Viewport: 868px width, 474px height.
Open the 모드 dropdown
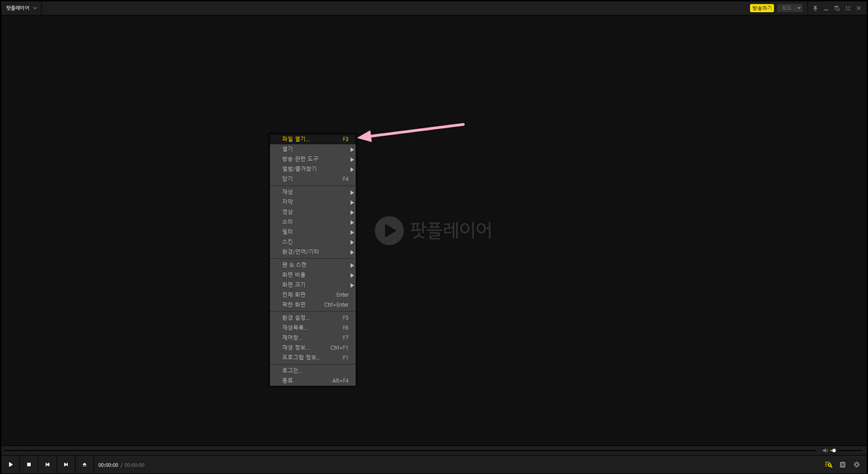click(x=790, y=8)
